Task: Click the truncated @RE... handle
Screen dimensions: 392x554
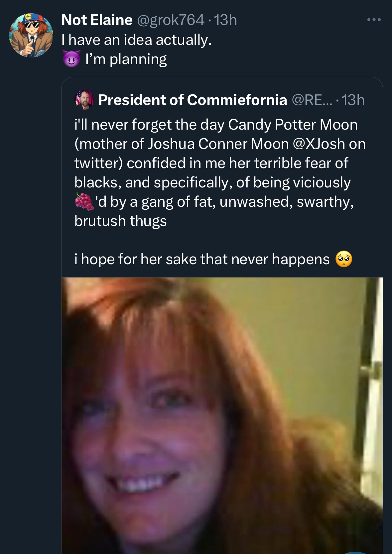Action: coord(312,100)
